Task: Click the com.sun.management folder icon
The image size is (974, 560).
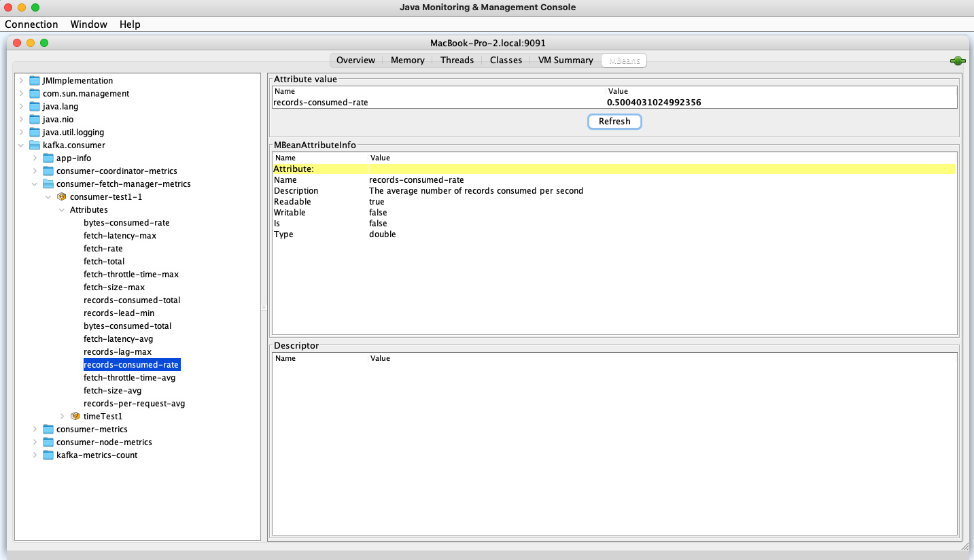Action: (34, 93)
